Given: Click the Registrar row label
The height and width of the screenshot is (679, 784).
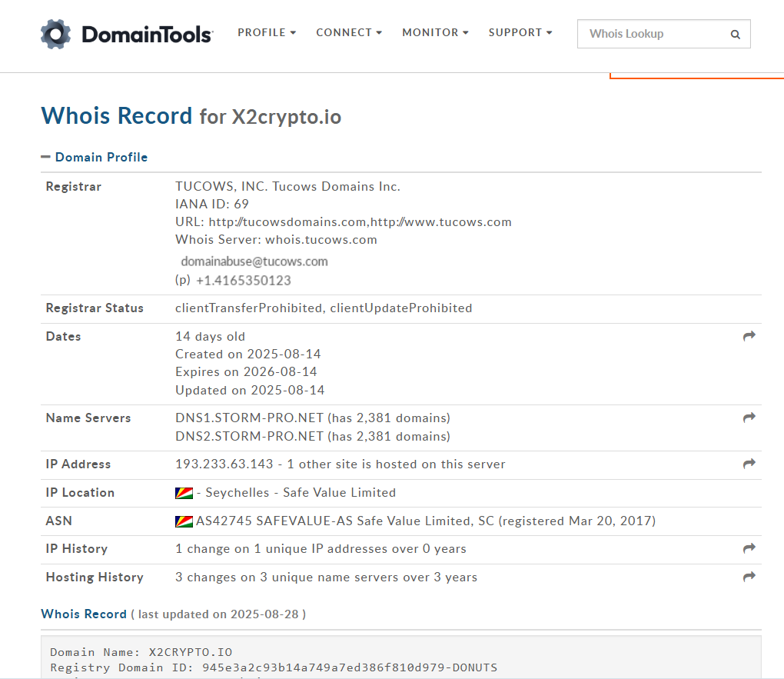Looking at the screenshot, I should [74, 187].
